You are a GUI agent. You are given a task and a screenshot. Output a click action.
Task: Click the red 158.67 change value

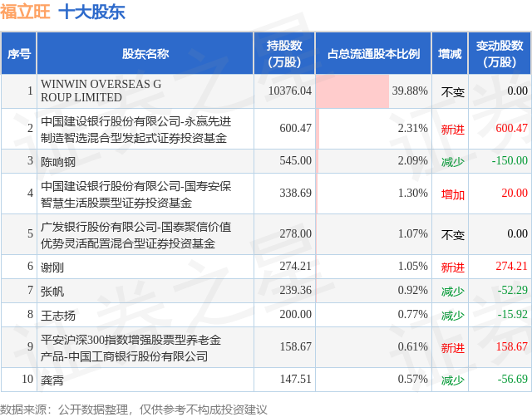(x=512, y=346)
